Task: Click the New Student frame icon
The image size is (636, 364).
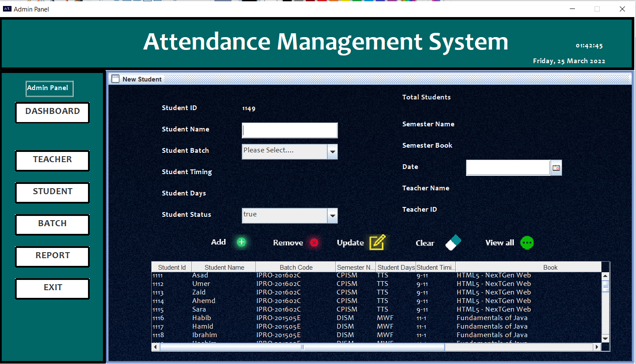Action: pyautogui.click(x=115, y=79)
